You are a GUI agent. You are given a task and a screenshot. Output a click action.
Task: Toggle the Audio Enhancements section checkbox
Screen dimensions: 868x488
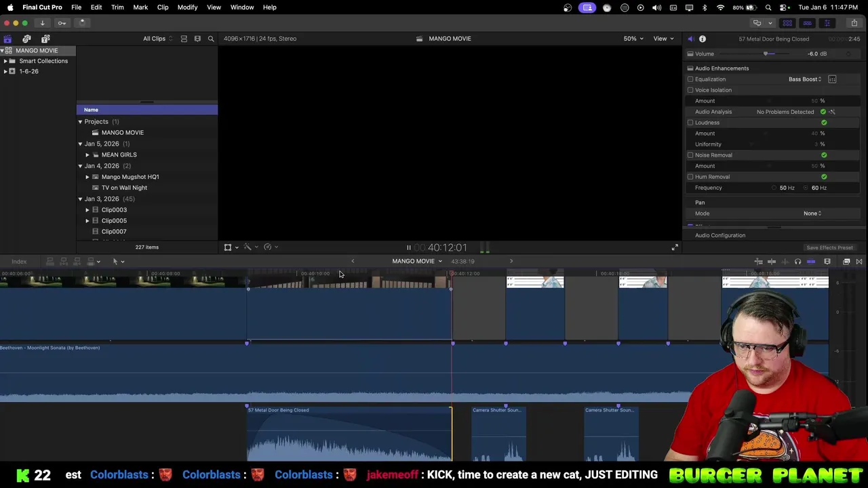tap(690, 68)
